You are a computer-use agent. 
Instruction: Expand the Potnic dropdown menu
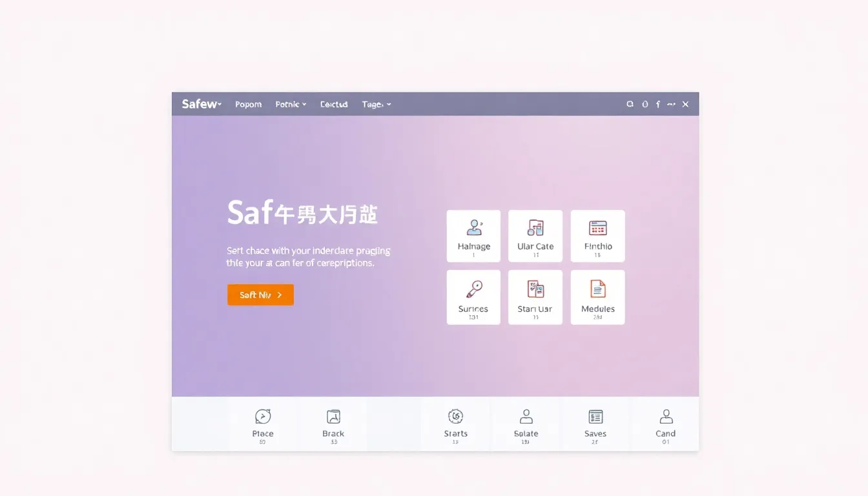click(291, 104)
